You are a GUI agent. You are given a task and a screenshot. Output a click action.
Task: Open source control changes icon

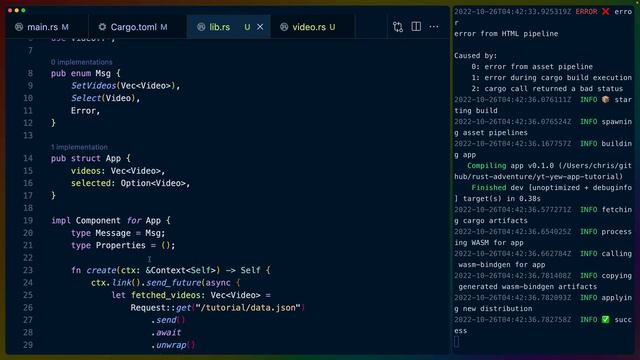[x=398, y=27]
